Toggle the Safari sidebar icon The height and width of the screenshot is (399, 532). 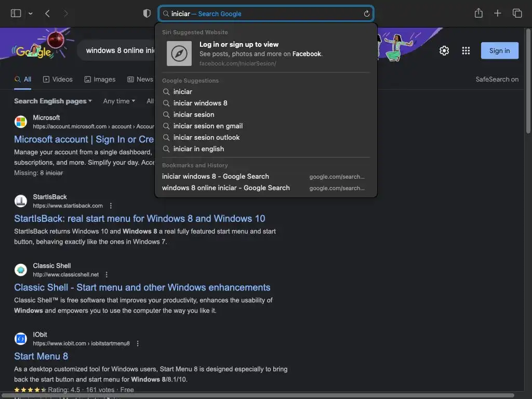(16, 14)
